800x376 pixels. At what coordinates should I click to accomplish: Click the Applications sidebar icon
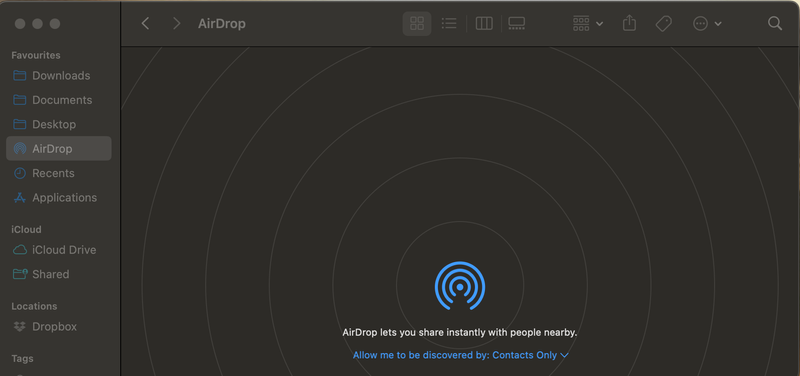19,198
